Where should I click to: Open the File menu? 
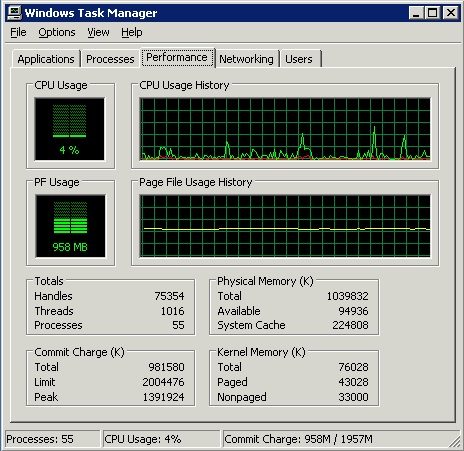(18, 32)
